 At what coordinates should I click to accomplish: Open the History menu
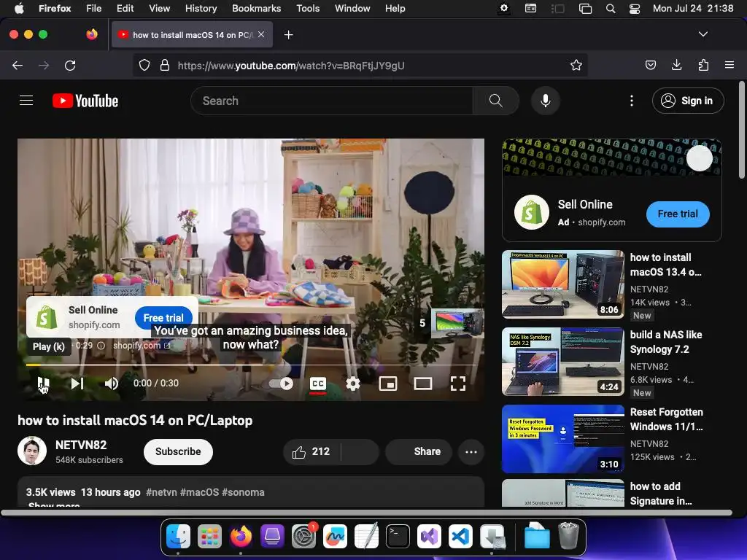(201, 8)
